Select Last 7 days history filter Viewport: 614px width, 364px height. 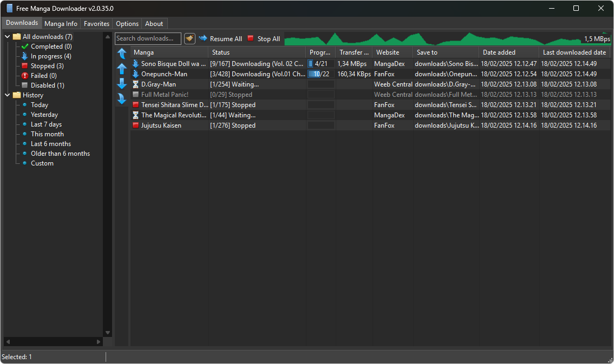coord(46,124)
